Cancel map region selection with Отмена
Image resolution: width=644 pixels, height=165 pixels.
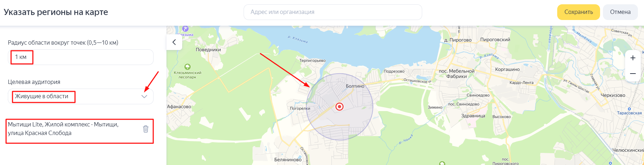(x=620, y=12)
